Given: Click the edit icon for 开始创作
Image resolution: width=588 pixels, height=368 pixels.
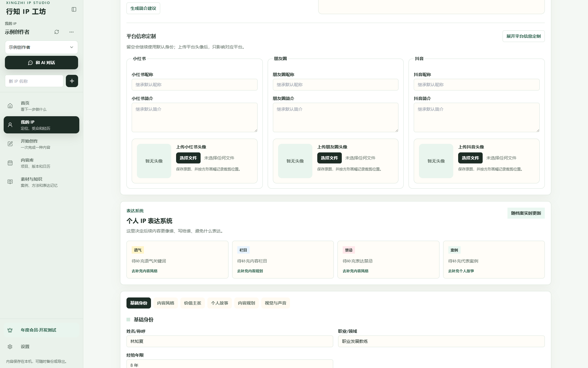Looking at the screenshot, I should 10,144.
